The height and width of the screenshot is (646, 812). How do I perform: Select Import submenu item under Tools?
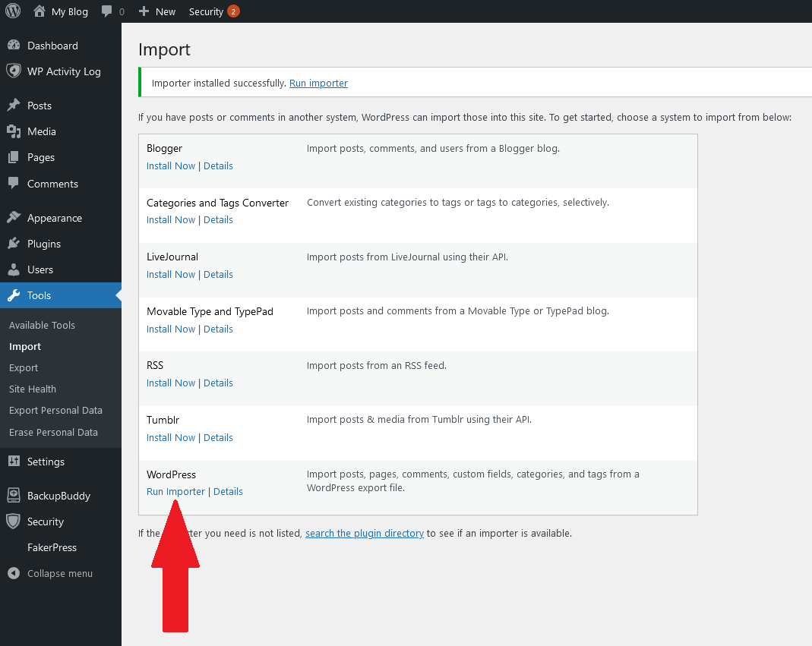point(25,346)
